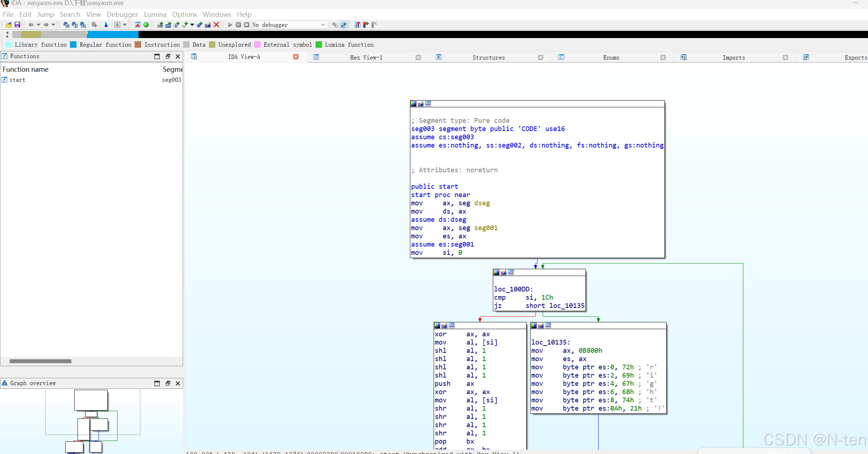The image size is (868, 454).
Task: Click the green circle icon
Action: tap(146, 25)
